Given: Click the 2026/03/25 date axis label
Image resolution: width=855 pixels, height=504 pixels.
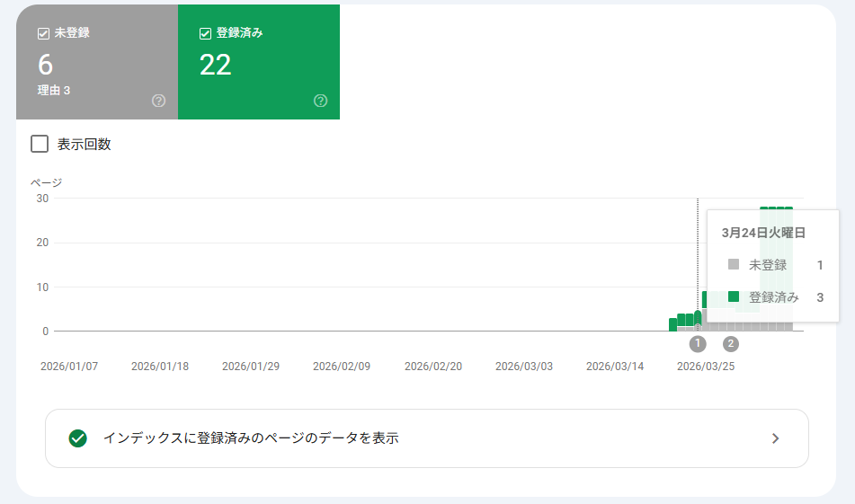Looking at the screenshot, I should 707,367.
